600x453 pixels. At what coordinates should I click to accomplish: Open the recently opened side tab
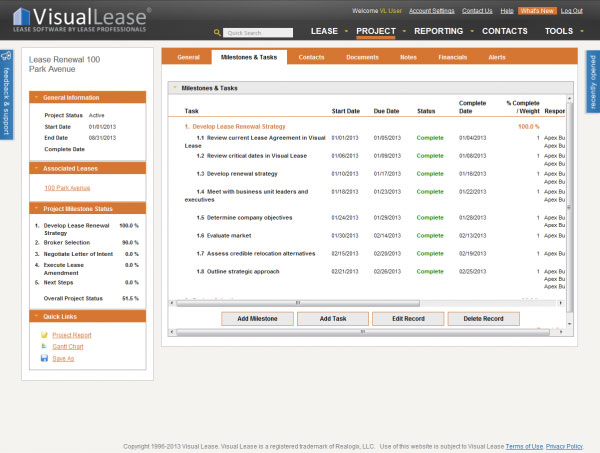click(x=593, y=82)
